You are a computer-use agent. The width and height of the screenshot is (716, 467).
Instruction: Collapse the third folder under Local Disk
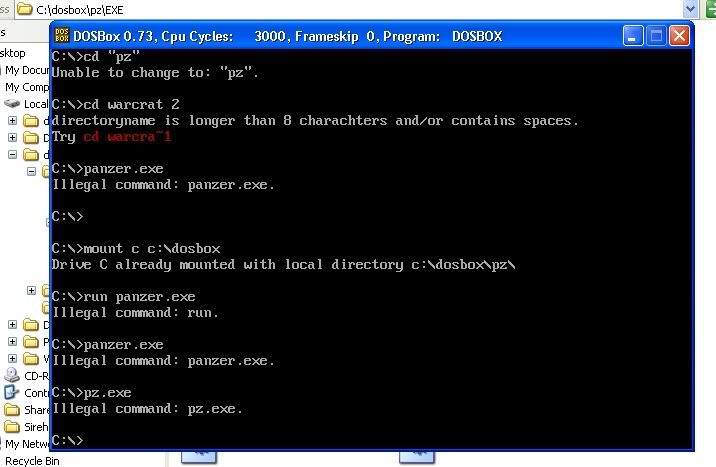pyautogui.click(x=13, y=155)
